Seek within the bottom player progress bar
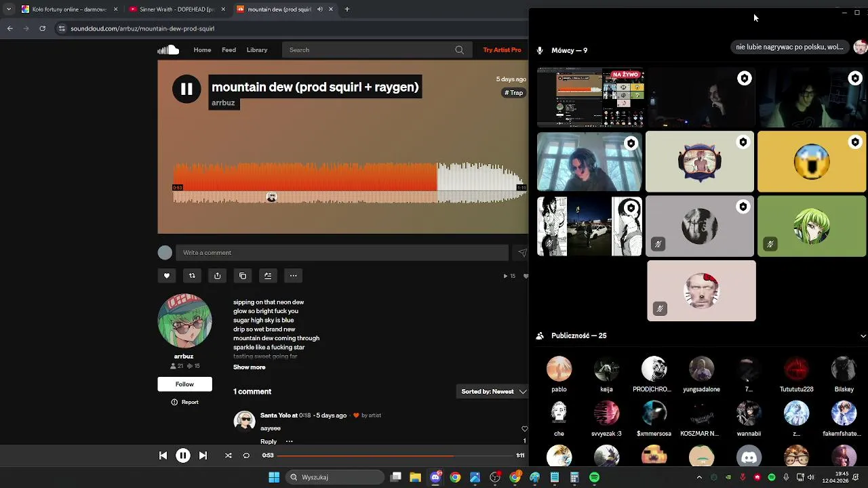This screenshot has width=868, height=488. pos(395,455)
